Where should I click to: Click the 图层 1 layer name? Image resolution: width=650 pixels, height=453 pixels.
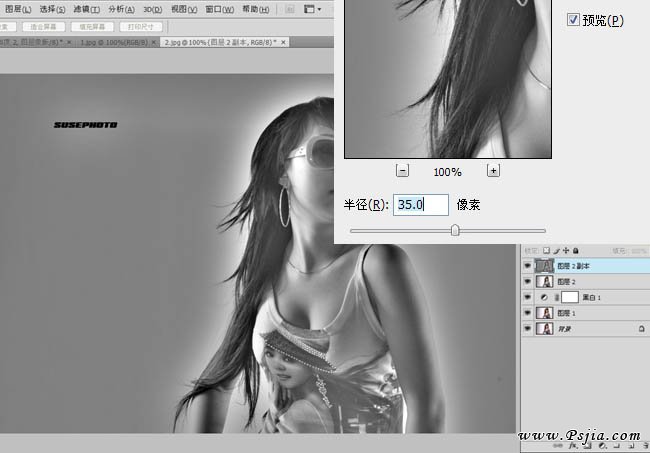pos(566,313)
